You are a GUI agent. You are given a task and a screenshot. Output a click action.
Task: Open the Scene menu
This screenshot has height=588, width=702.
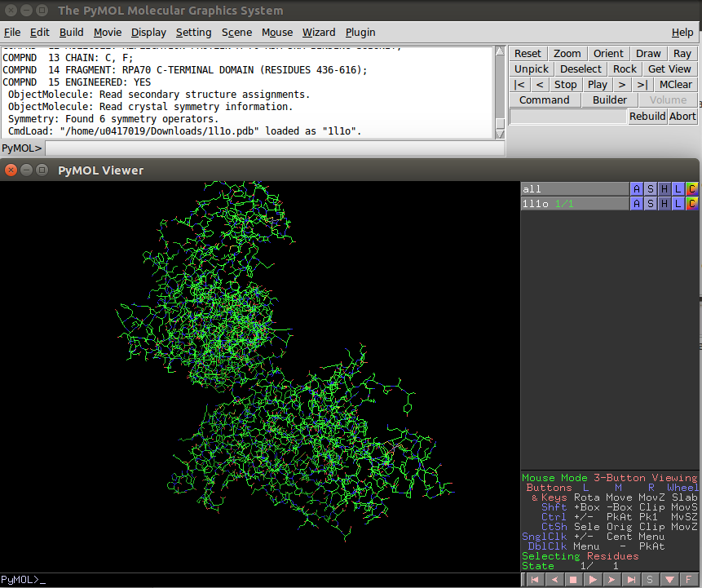click(x=236, y=33)
